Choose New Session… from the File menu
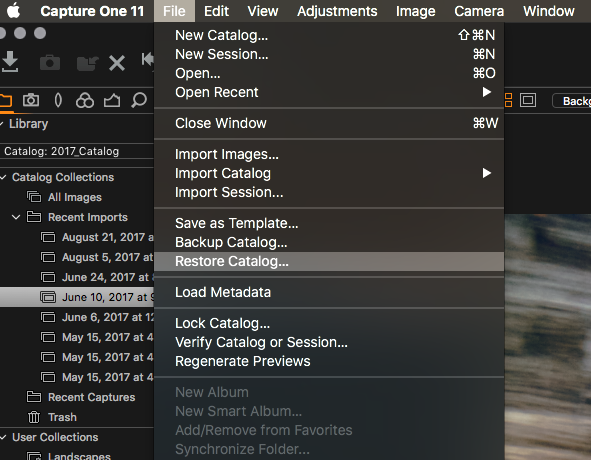591x460 pixels. (329, 54)
